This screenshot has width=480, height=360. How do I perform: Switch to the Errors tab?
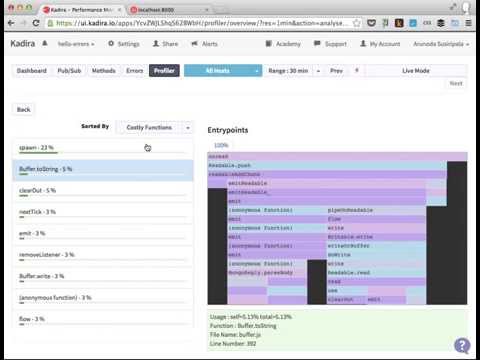pyautogui.click(x=135, y=71)
